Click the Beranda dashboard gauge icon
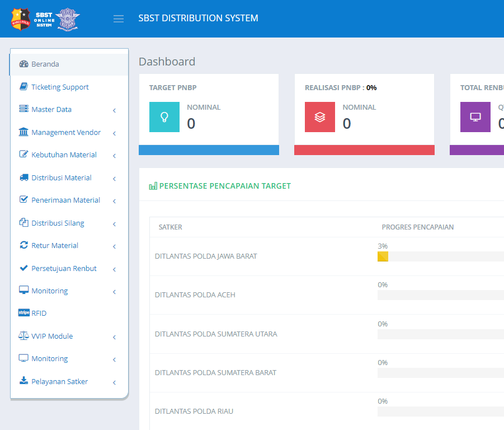This screenshot has height=430, width=504. (24, 64)
